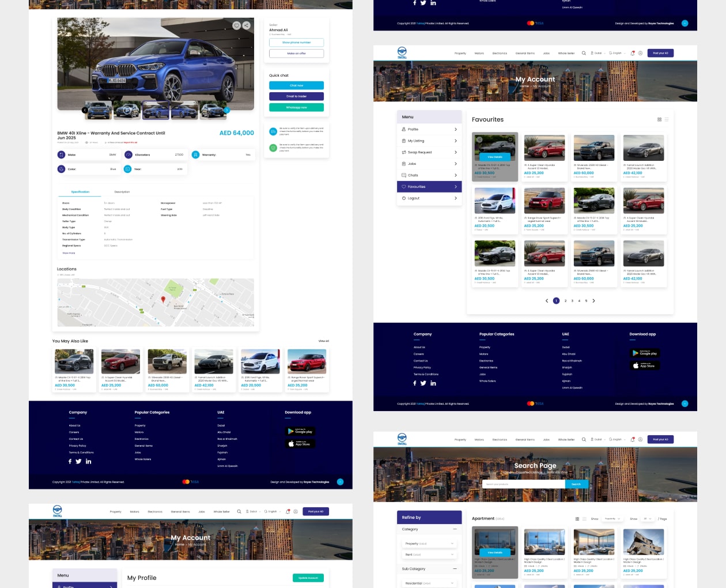Switch Apartment results to list view
This screenshot has height=588, width=726.
tap(584, 519)
